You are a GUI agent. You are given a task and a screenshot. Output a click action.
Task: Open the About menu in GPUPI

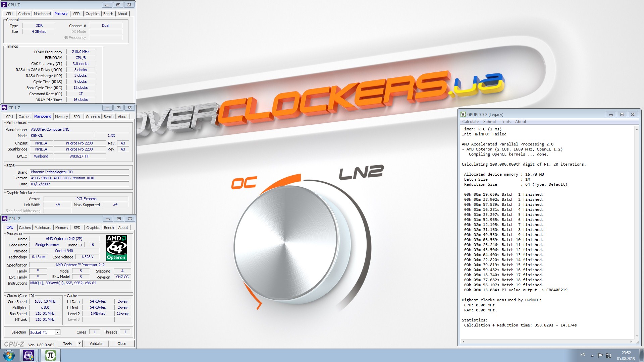[x=521, y=122]
